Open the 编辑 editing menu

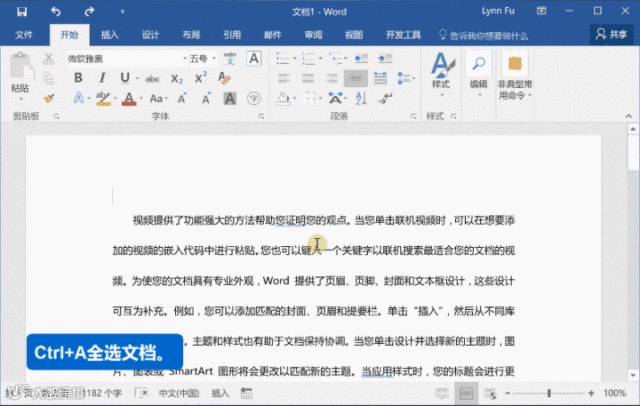coord(478,74)
